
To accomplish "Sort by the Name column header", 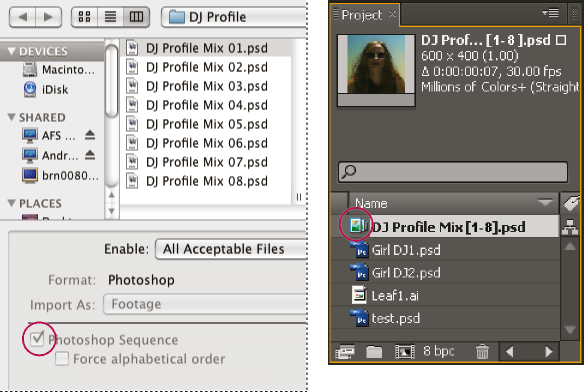I will coord(454,203).
